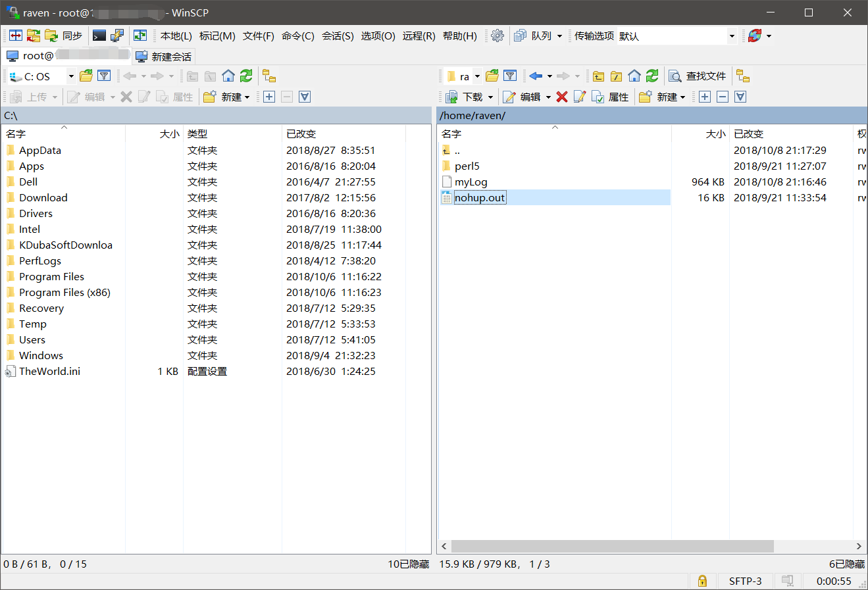Click the local panel filter icon
This screenshot has width=868, height=590.
(x=104, y=76)
